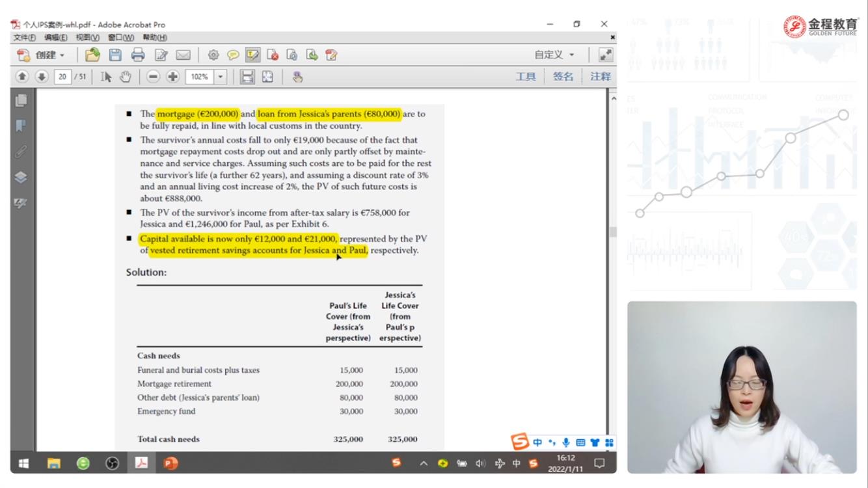The width and height of the screenshot is (868, 488).
Task: Zoom in with the plus button
Action: 173,77
